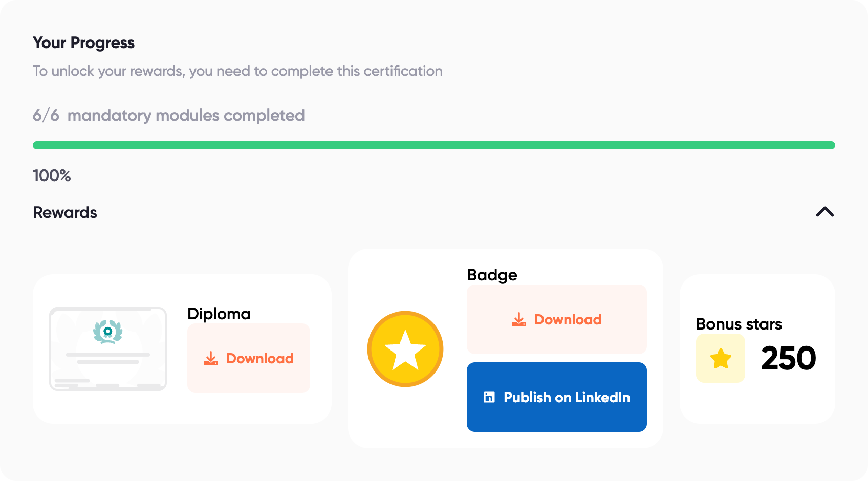Click the Rewards heading
Screen dimensions: 868x481
(65, 212)
